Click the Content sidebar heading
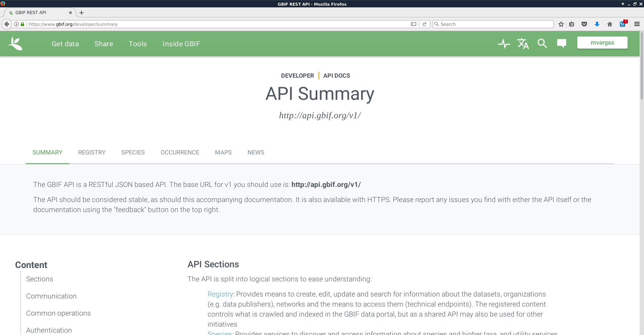Image resolution: width=644 pixels, height=335 pixels. 31,265
